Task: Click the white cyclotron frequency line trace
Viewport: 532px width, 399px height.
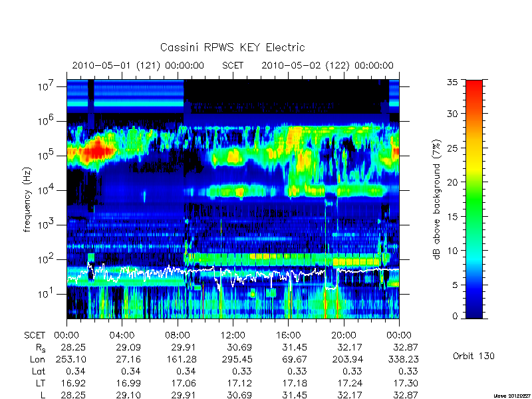Action: [232, 275]
